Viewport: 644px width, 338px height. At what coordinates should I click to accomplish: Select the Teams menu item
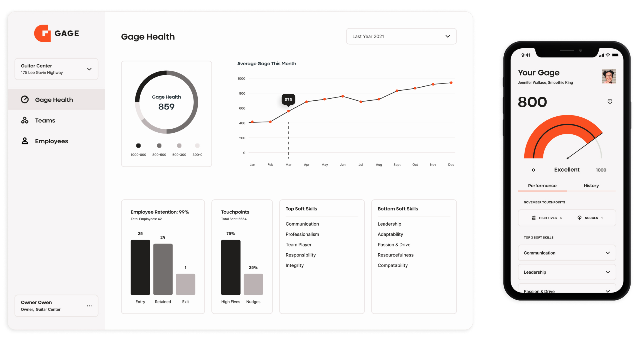click(45, 120)
